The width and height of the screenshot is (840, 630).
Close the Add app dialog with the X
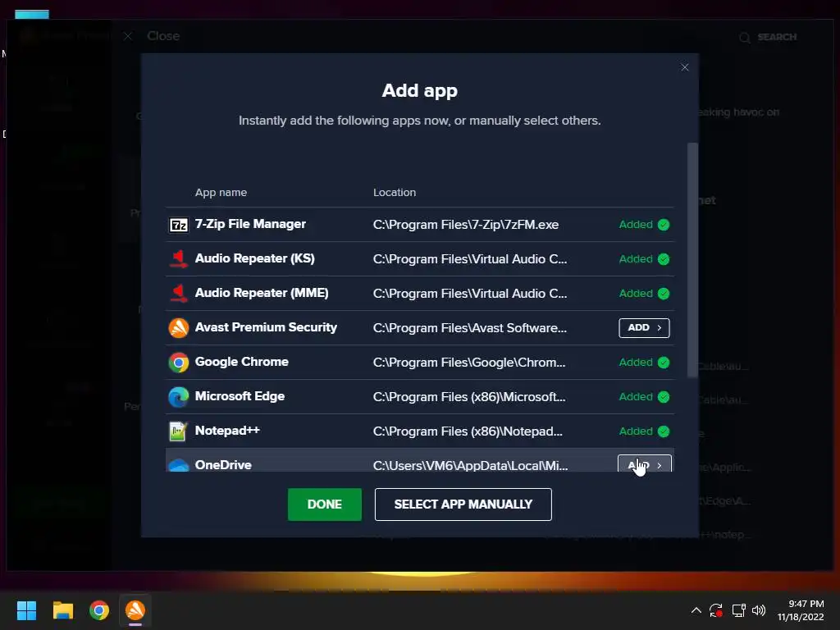click(x=685, y=67)
